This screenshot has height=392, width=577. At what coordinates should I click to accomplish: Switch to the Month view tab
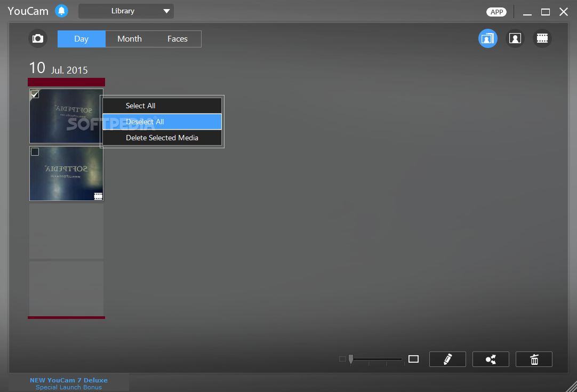point(130,39)
